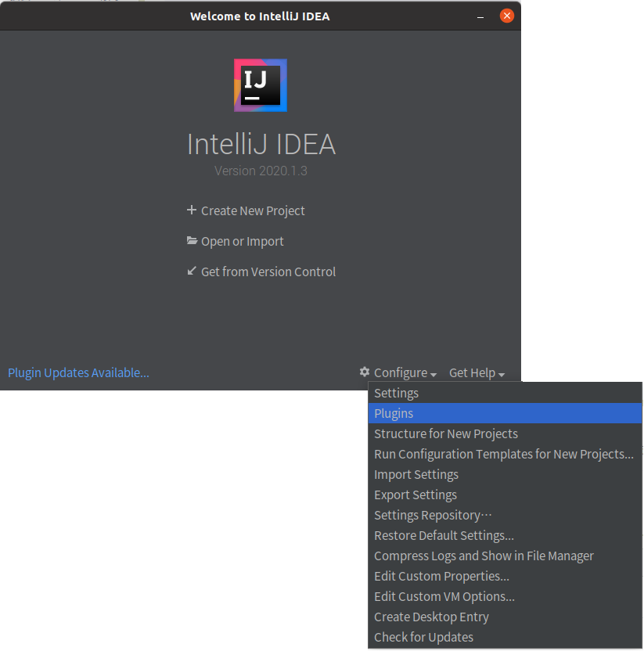
Task: Open the Plugin Updates Available link
Action: point(78,372)
